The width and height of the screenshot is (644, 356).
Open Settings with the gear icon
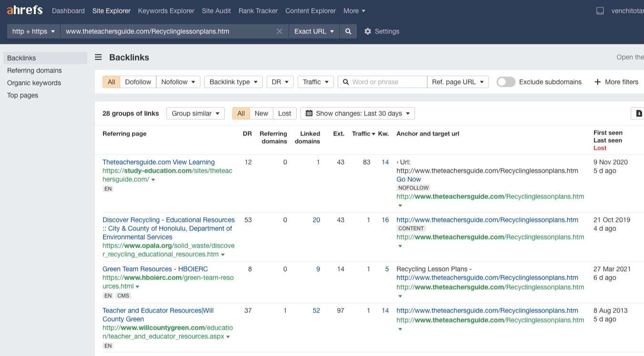tap(368, 31)
